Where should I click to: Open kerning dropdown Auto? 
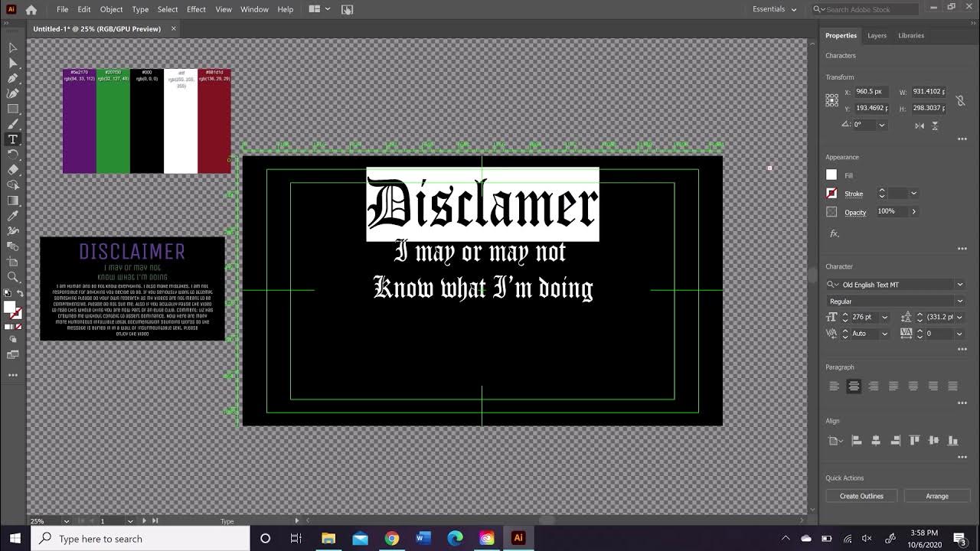click(x=885, y=334)
